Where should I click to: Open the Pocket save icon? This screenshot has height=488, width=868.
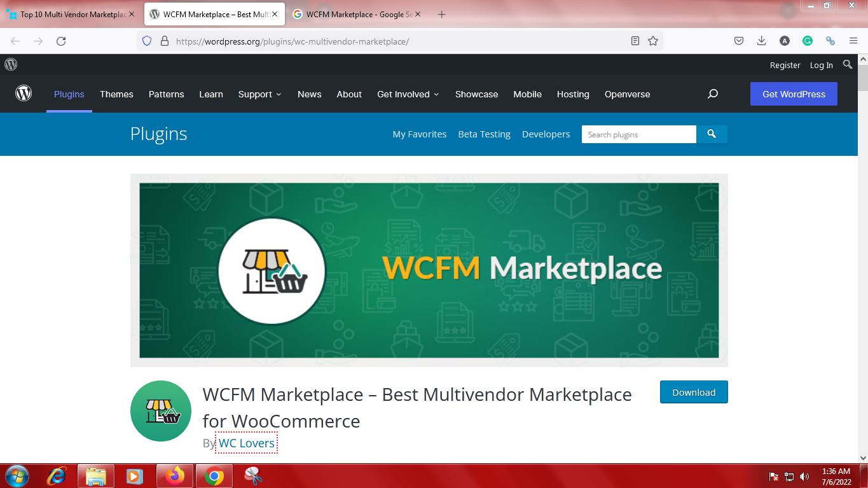click(739, 41)
